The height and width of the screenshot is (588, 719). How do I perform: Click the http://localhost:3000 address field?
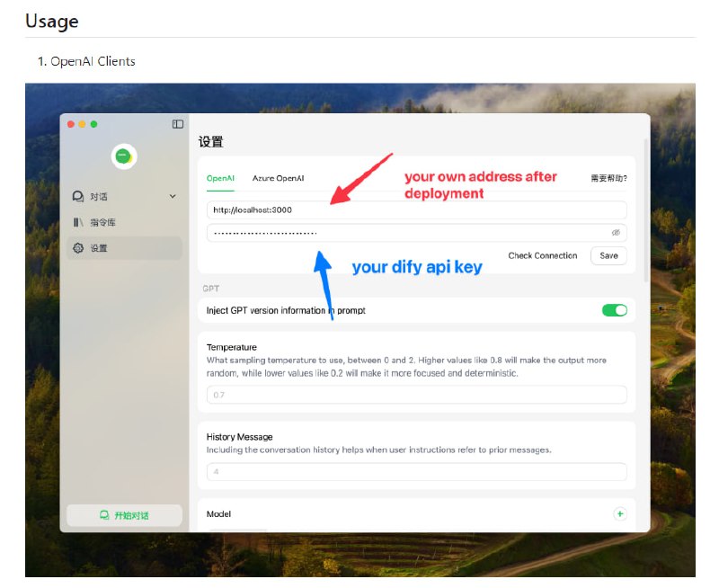click(x=413, y=209)
